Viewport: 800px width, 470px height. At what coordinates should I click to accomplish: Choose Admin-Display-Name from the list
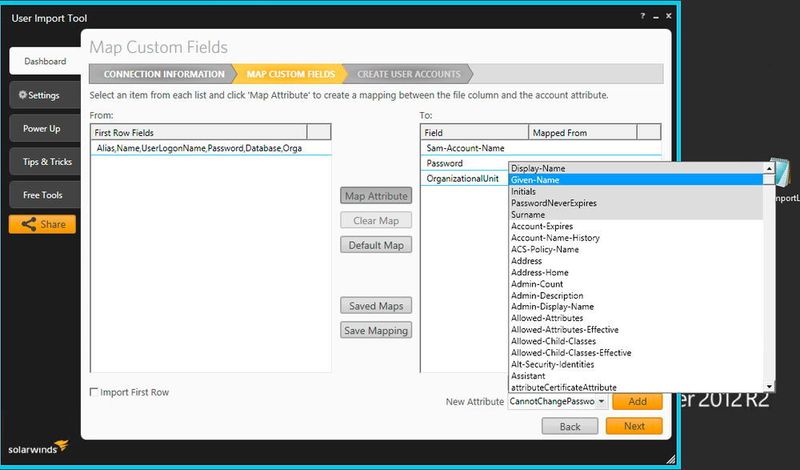click(x=636, y=307)
